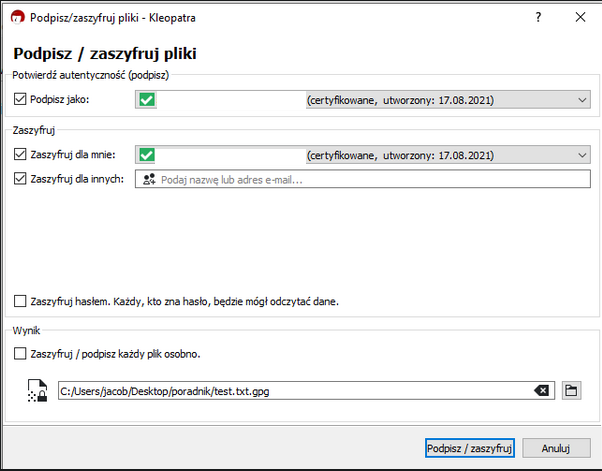Expand the 'Podpisz jako' certificate dropdown arrow

582,100
